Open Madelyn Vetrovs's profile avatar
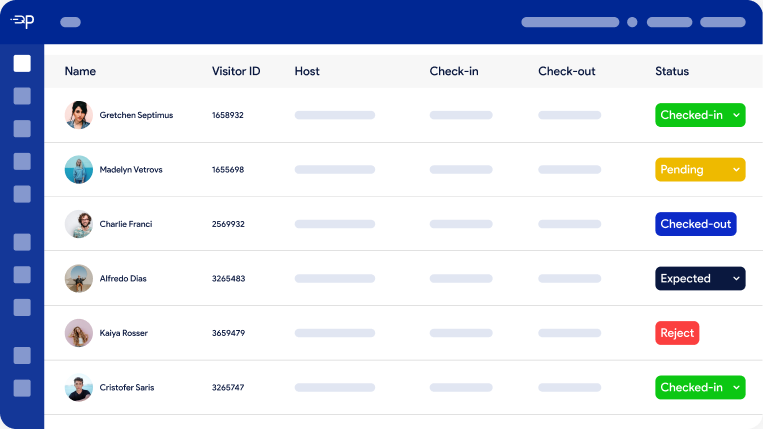 79,170
